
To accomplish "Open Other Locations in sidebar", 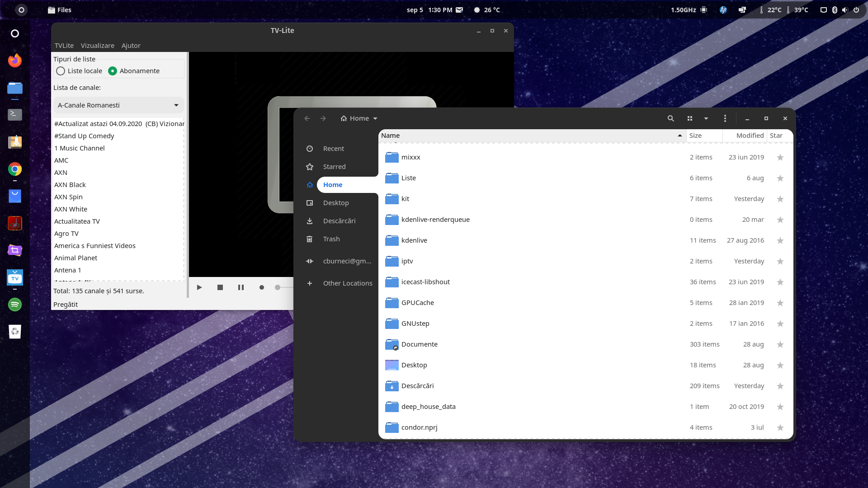I will 348,283.
